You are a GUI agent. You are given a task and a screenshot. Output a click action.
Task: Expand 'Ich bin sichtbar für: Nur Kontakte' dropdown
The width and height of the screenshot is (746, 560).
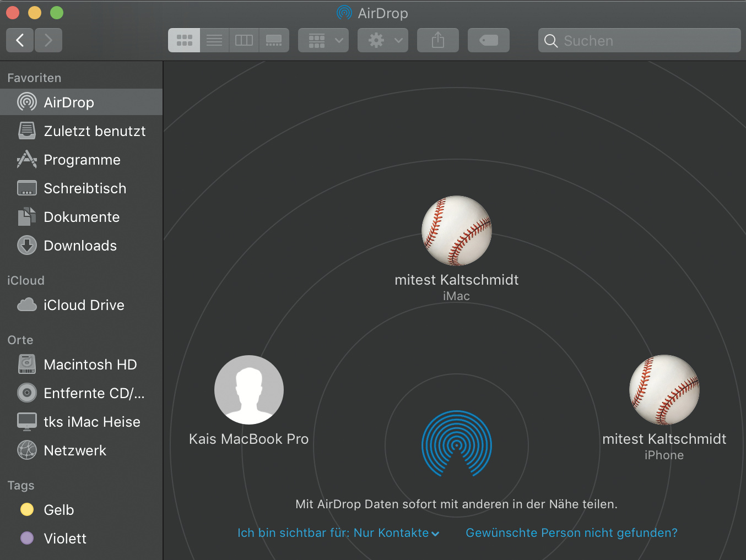point(338,533)
